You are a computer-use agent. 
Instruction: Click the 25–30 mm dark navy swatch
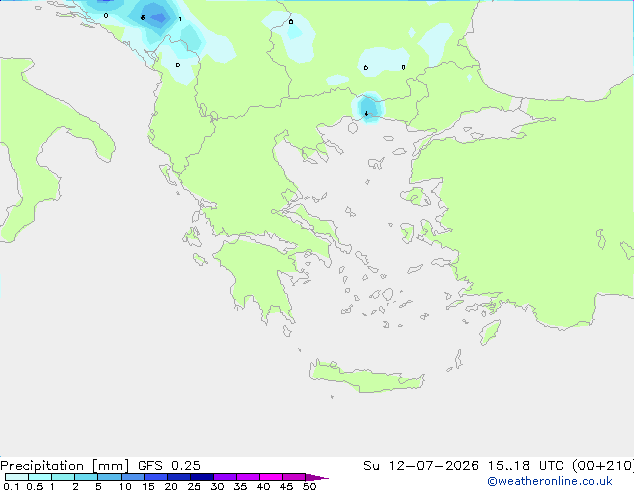coord(201,477)
